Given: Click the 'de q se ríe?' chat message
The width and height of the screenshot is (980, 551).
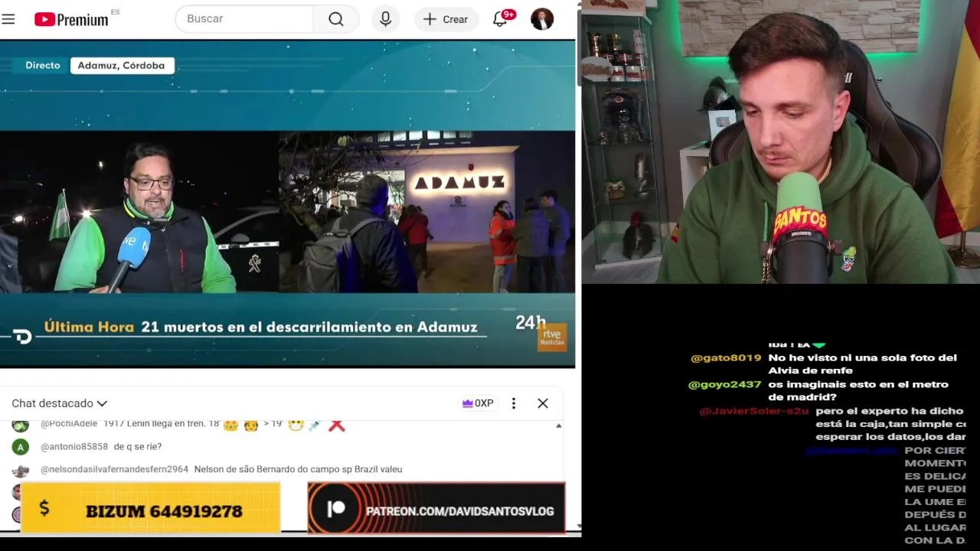Looking at the screenshot, I should 138,447.
